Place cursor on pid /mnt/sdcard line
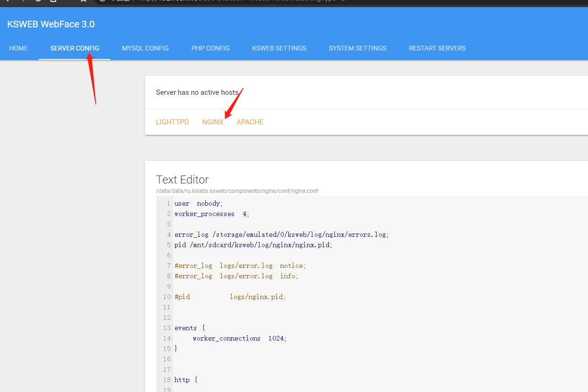Image resolution: width=588 pixels, height=392 pixels. [x=253, y=245]
